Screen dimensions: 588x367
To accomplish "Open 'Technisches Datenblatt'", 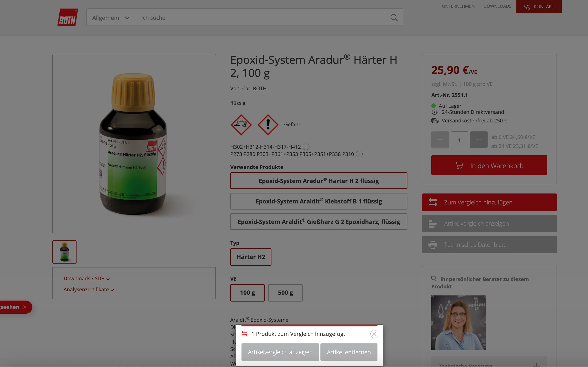I will [x=489, y=245].
